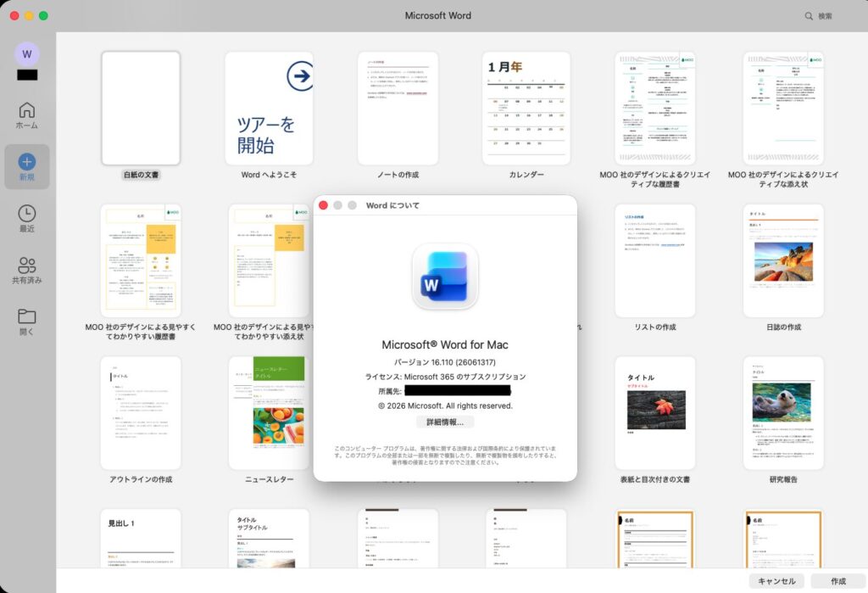Screen dimensions: 868x593
Task: Click the ライセンス: Microsoft 365 text
Action: coord(445,377)
